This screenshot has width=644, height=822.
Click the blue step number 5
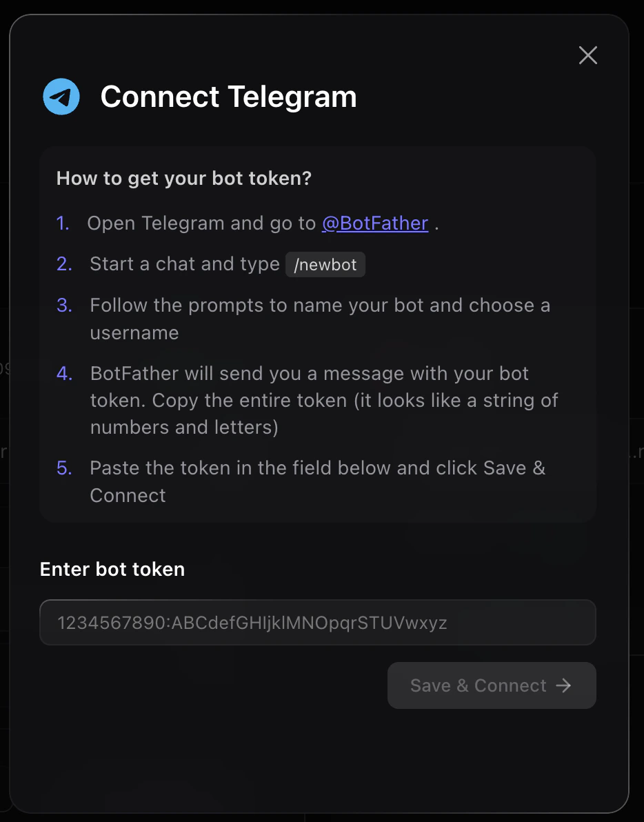pos(63,468)
